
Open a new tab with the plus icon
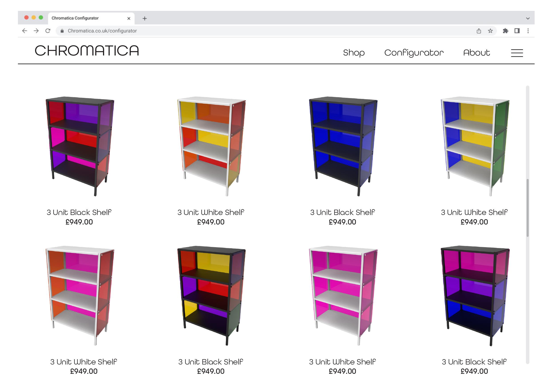coord(145,18)
